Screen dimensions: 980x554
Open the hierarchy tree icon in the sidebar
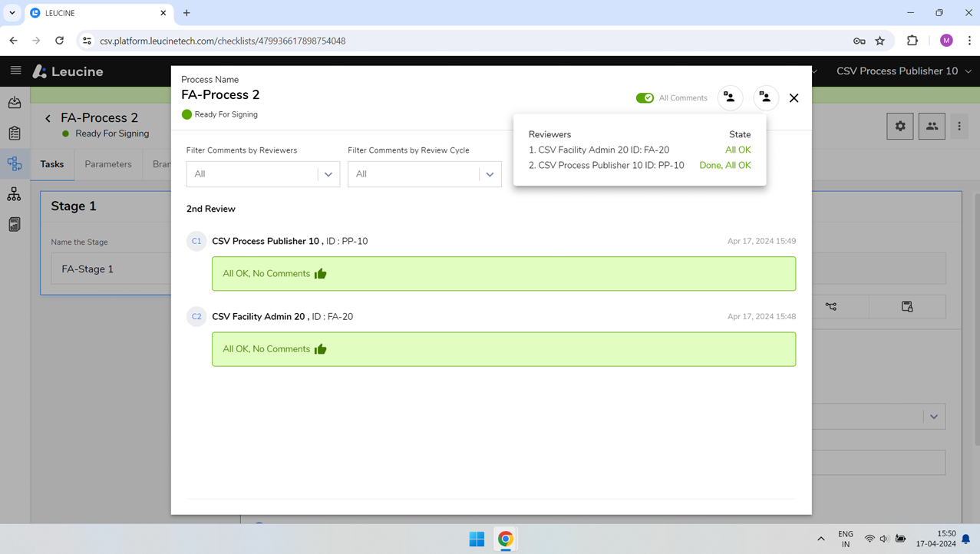click(x=15, y=194)
